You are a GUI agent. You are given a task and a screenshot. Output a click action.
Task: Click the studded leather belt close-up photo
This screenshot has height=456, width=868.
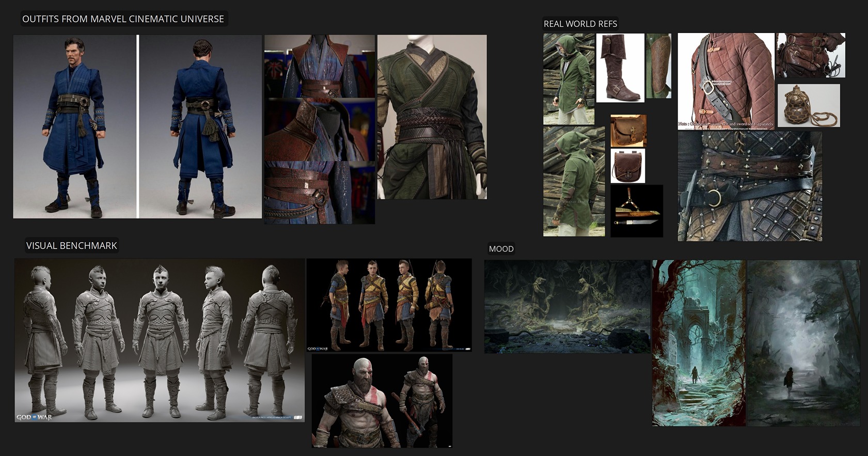click(750, 186)
